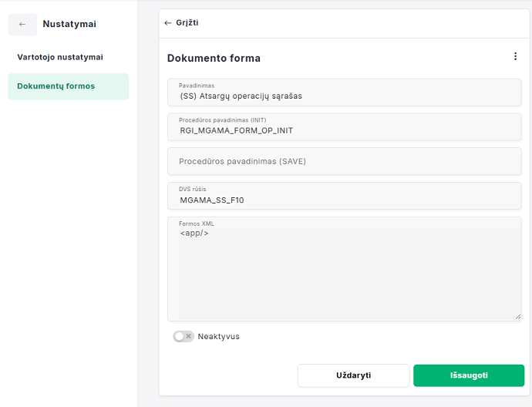Click the Formos XML field label

[x=197, y=224]
